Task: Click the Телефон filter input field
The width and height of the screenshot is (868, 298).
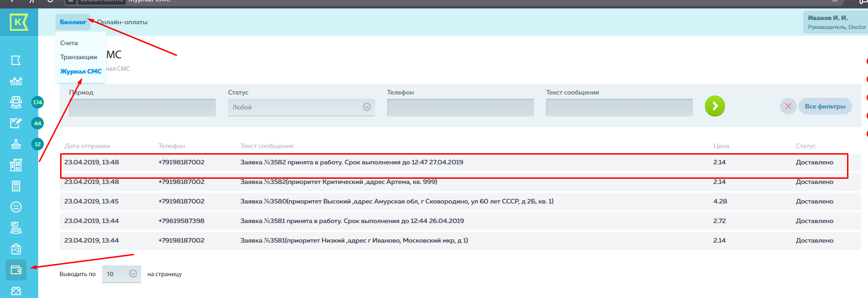Action: (460, 107)
